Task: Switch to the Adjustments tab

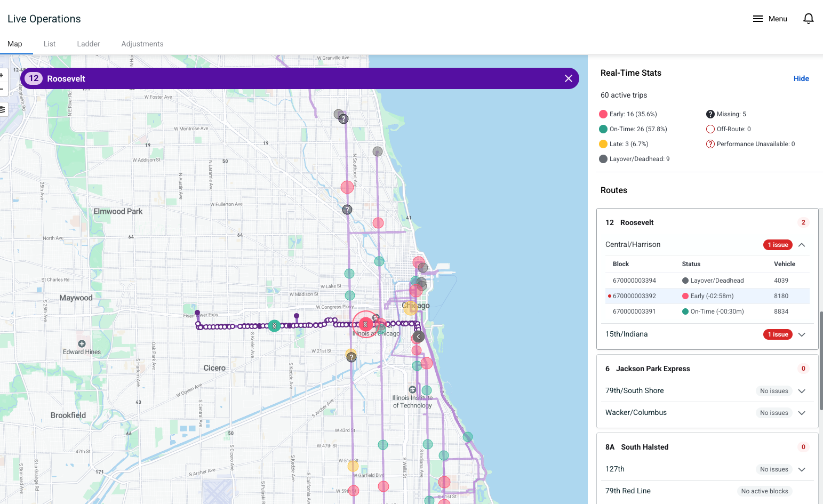Action: pos(142,44)
